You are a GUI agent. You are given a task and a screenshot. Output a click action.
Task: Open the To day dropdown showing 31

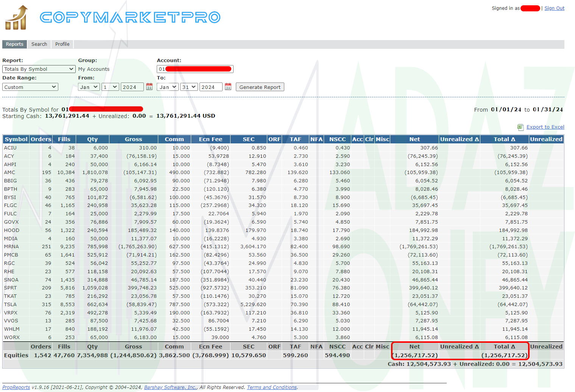coord(189,87)
